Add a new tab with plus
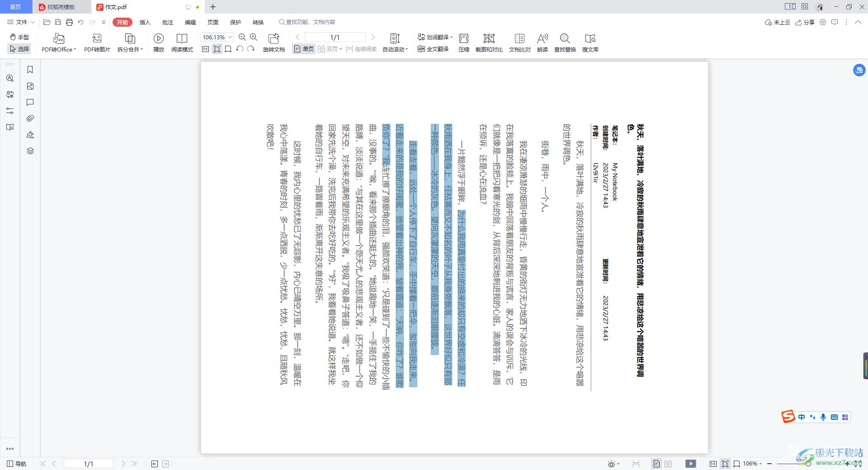Viewport: 868px width, 470px height. (213, 7)
